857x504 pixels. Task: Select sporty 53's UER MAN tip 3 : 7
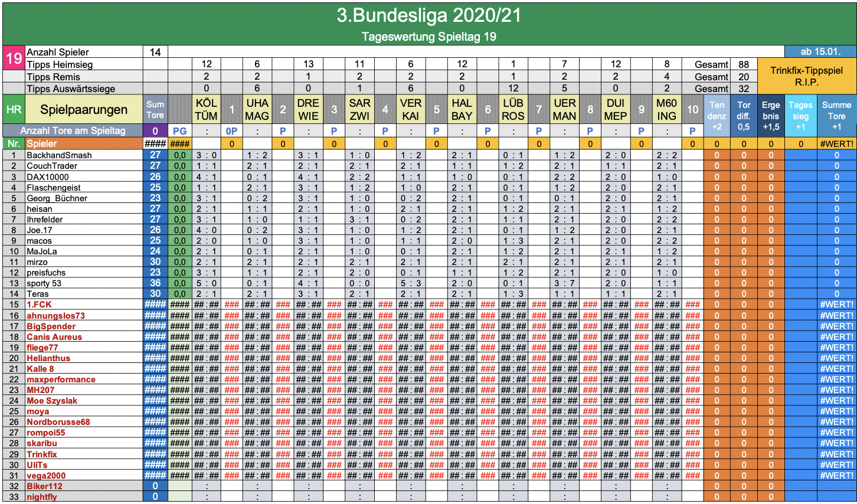point(564,283)
